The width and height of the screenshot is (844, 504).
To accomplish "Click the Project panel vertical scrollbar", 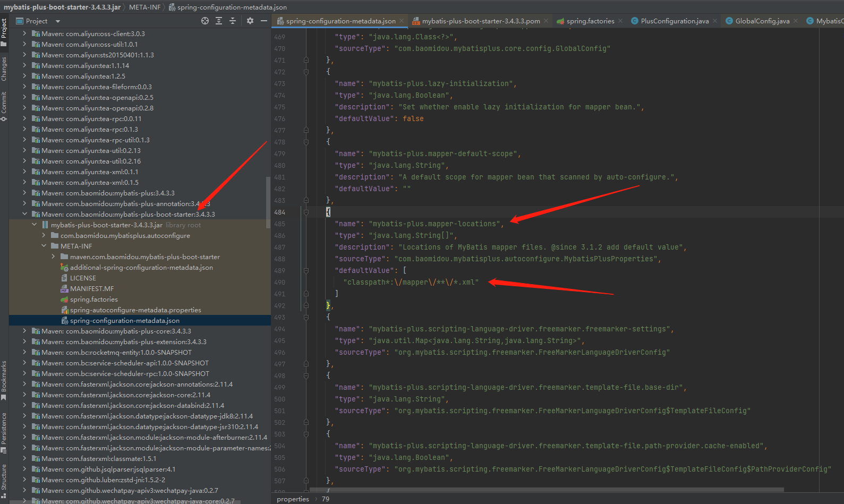I will pyautogui.click(x=268, y=202).
